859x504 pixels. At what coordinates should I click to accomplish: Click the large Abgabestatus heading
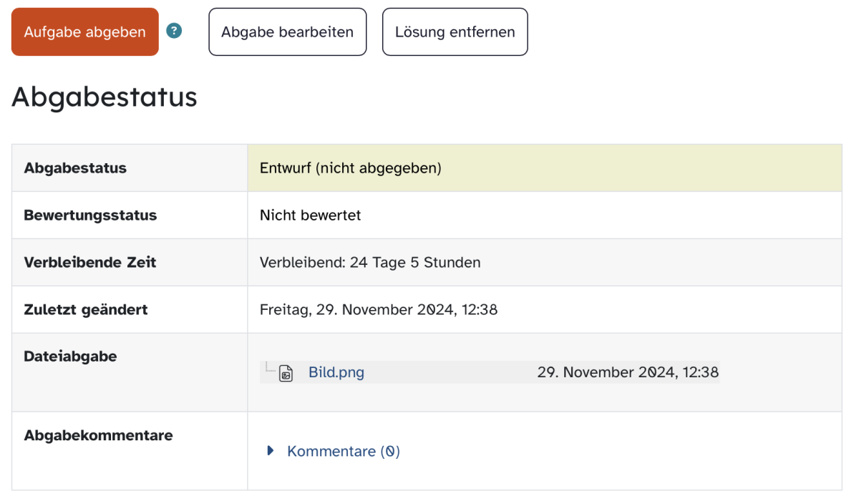click(105, 97)
